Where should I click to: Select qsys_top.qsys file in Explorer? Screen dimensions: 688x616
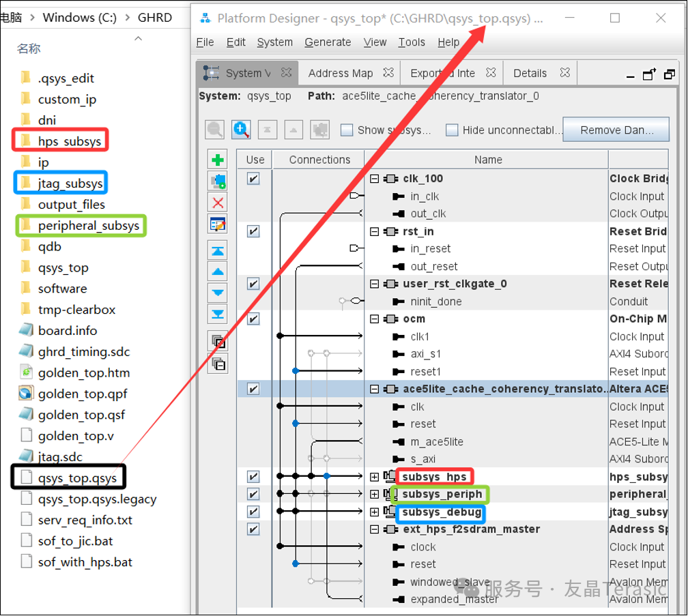(70, 478)
